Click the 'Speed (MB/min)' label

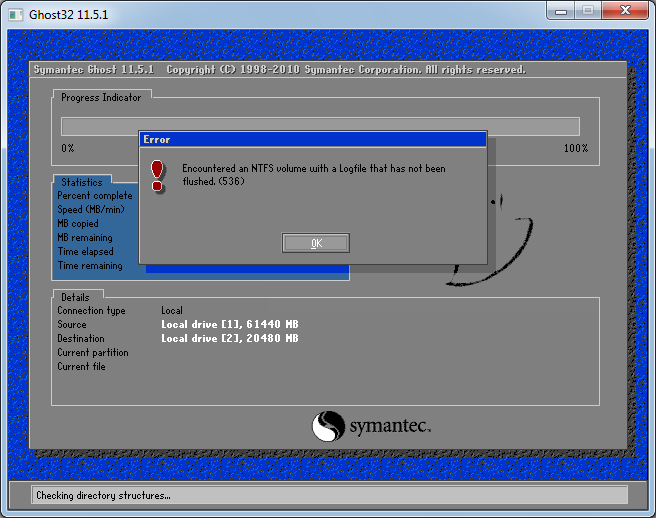[x=91, y=209]
